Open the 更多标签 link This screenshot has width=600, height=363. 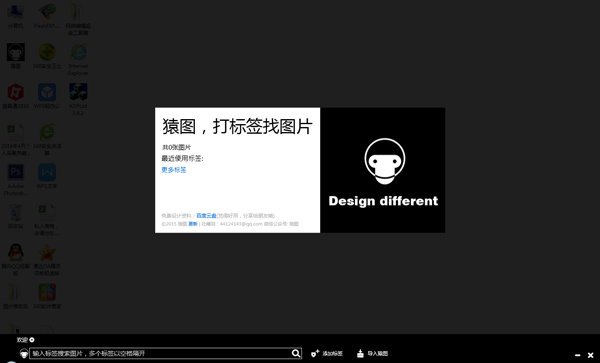[x=174, y=170]
